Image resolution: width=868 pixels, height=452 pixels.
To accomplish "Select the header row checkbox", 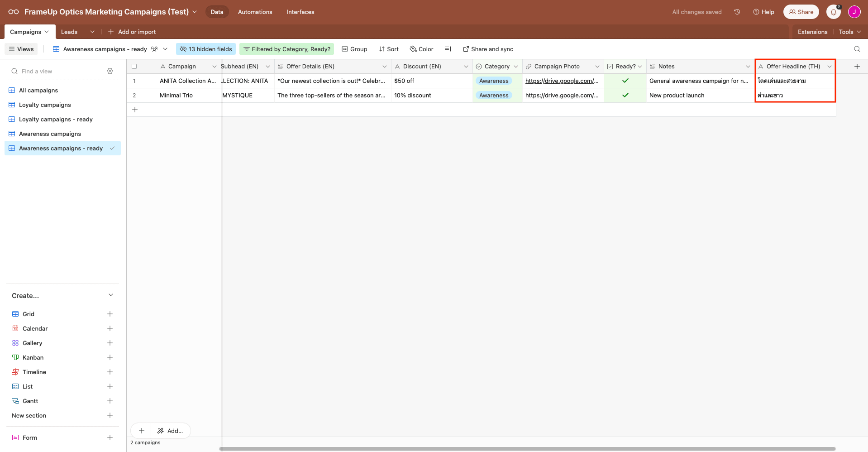I will [x=134, y=66].
